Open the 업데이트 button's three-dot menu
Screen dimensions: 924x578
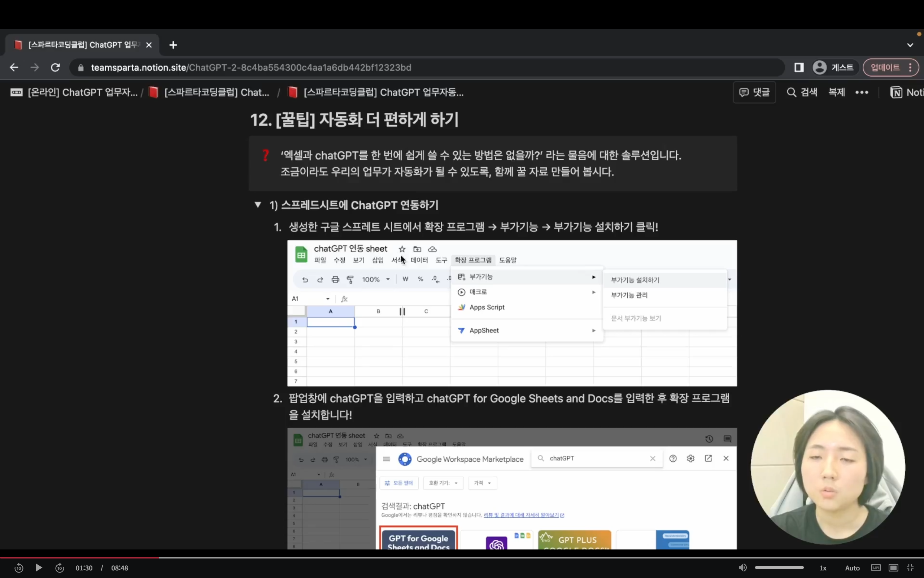click(x=911, y=68)
